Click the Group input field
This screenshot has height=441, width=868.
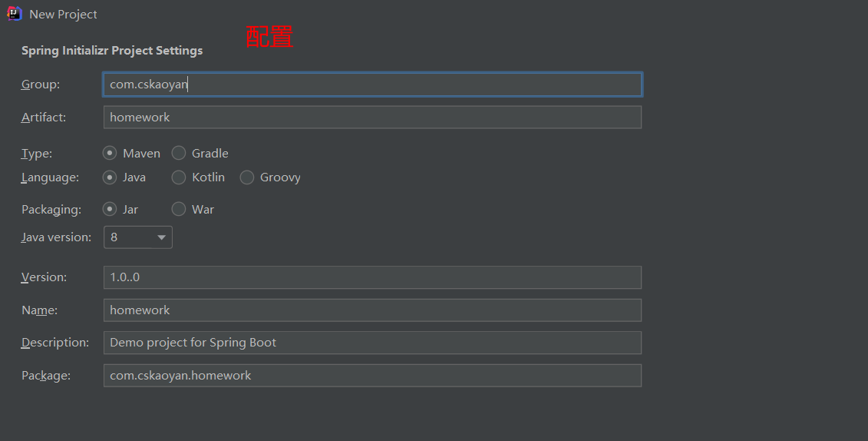pyautogui.click(x=372, y=85)
